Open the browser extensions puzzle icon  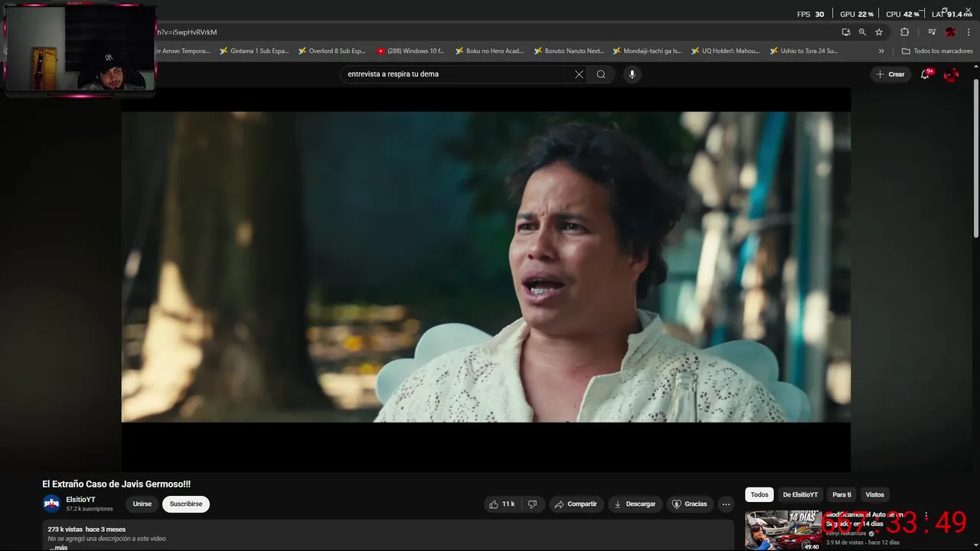tap(904, 32)
